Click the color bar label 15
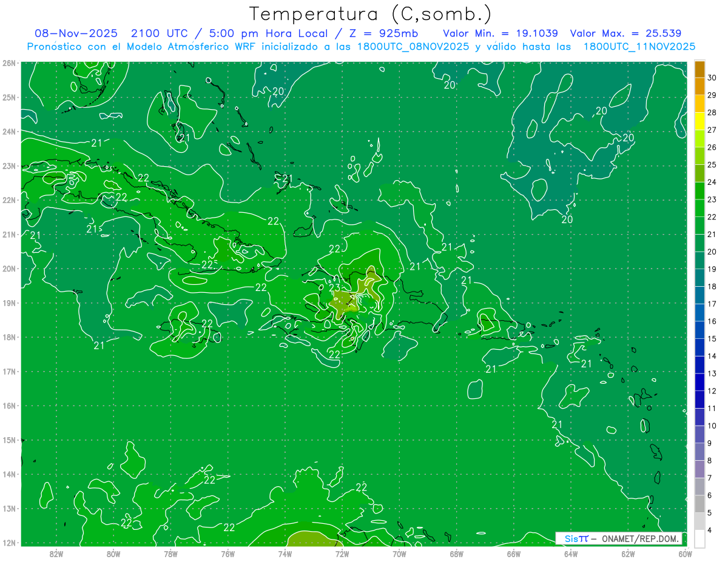Image resolution: width=728 pixels, height=562 pixels. coord(712,338)
